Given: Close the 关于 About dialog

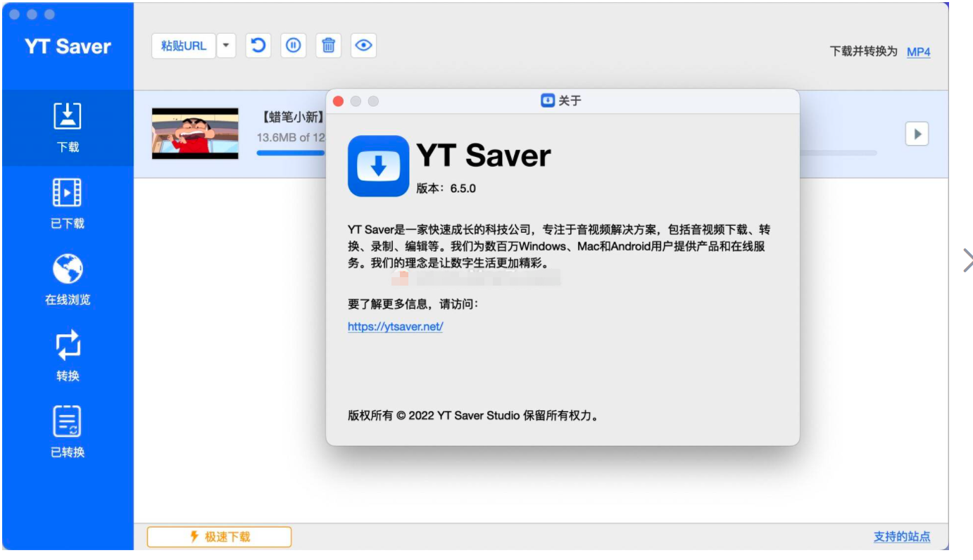Looking at the screenshot, I should 338,101.
